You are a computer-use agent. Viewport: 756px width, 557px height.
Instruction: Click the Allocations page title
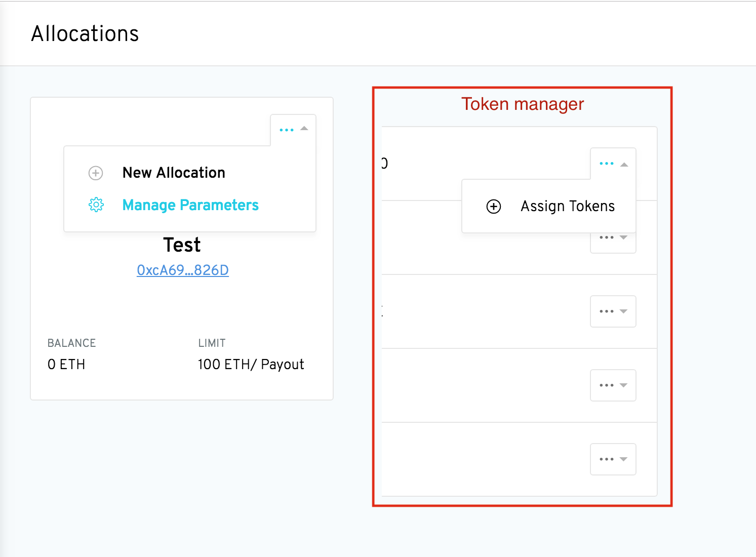(x=85, y=33)
